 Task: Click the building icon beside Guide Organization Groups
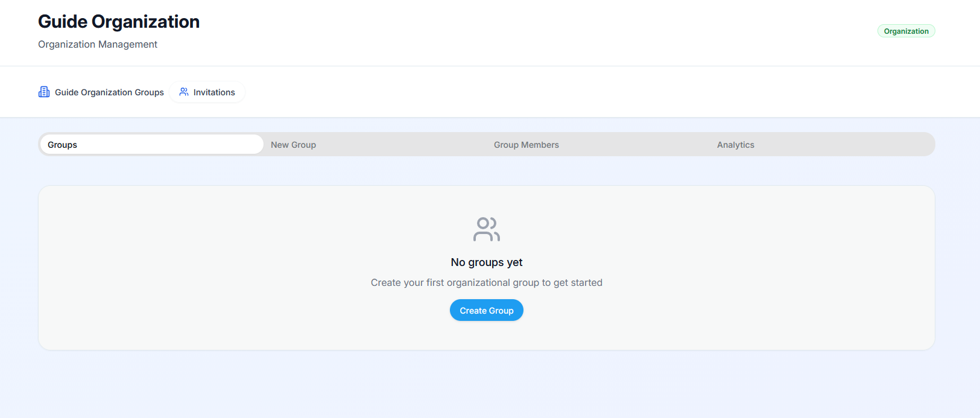coord(44,92)
